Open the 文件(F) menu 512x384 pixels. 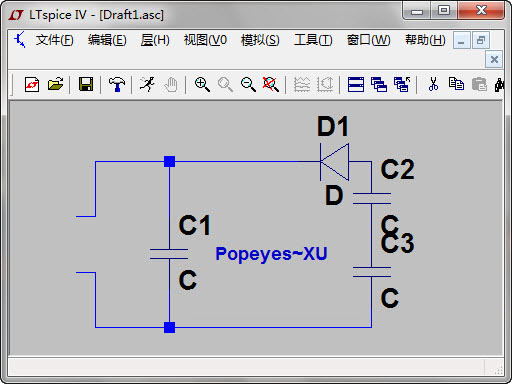pos(55,40)
